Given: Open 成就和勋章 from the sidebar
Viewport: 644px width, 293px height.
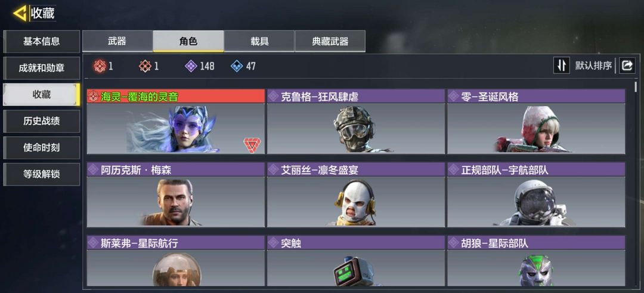Looking at the screenshot, I should point(42,68).
